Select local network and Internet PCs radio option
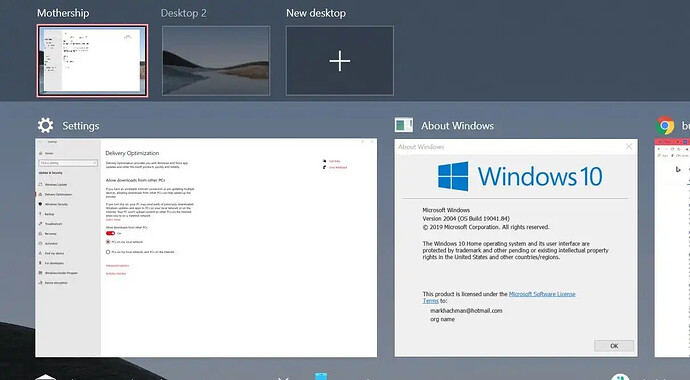 108,252
